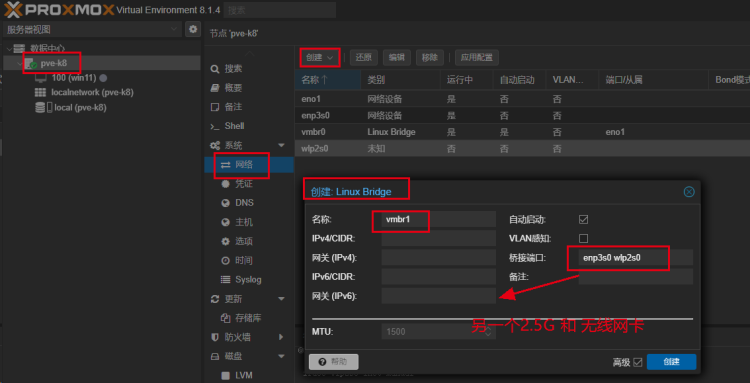The image size is (750, 383).
Task: Select the vmbr0 Linux Bridge row
Action: pos(522,132)
